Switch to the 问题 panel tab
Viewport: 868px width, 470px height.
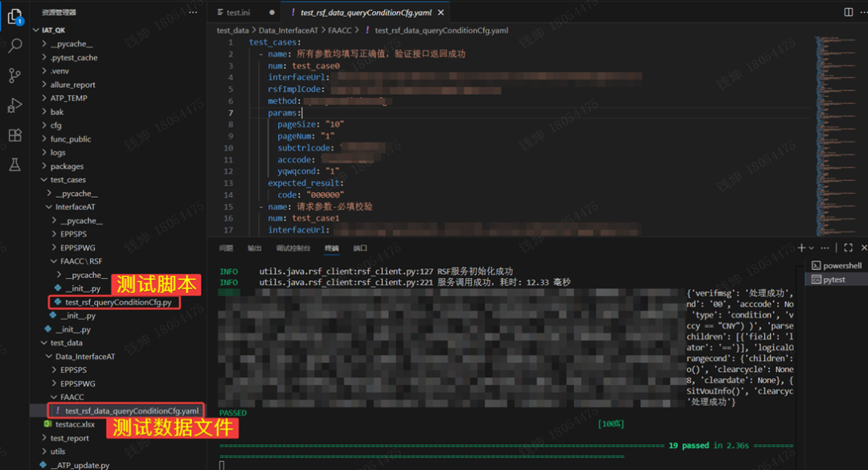[226, 248]
